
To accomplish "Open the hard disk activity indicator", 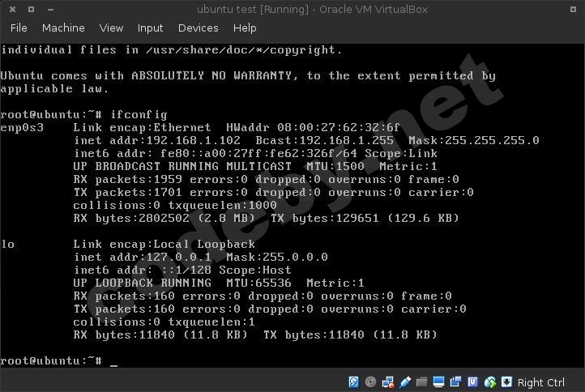I will (353, 382).
